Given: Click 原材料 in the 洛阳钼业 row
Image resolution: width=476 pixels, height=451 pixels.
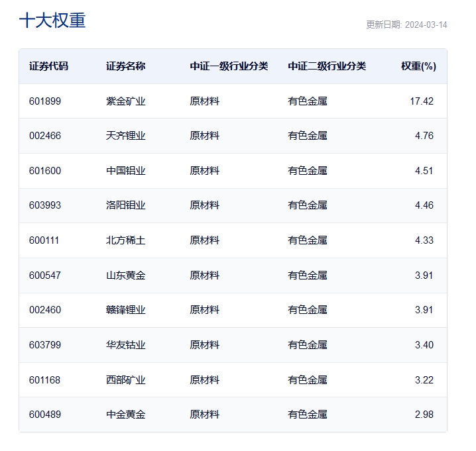Looking at the screenshot, I should (205, 205).
